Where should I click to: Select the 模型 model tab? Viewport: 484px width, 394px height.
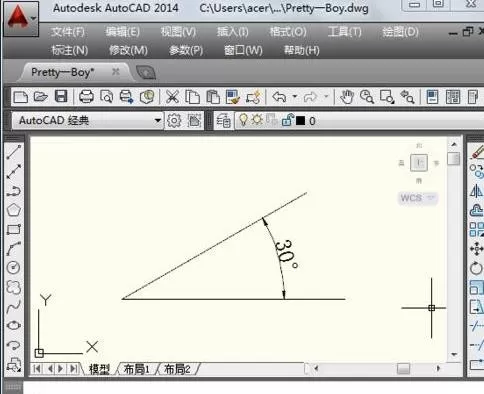coord(99,369)
